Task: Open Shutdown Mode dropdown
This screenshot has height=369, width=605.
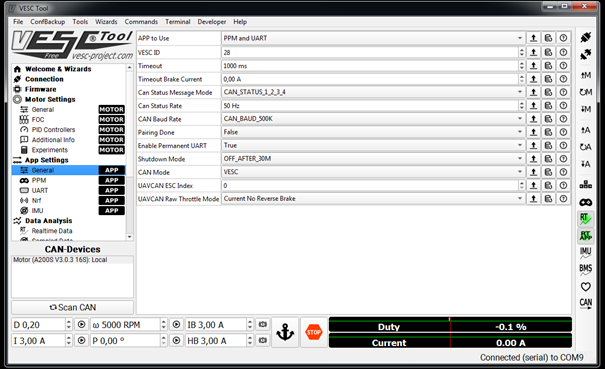Action: (x=373, y=159)
